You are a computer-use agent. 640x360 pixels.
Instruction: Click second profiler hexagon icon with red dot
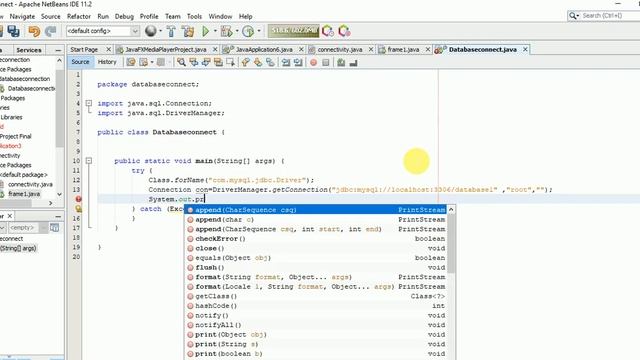pos(344,31)
